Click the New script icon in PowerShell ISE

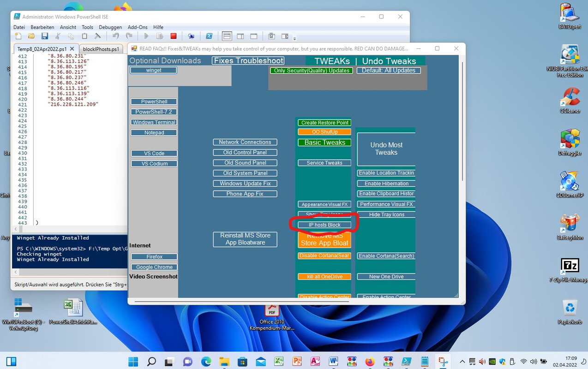pyautogui.click(x=18, y=36)
